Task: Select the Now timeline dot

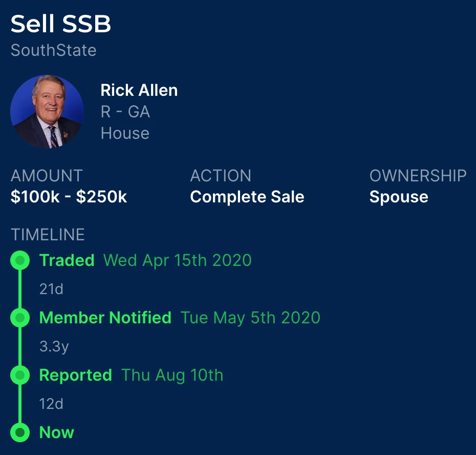Action: (x=20, y=432)
